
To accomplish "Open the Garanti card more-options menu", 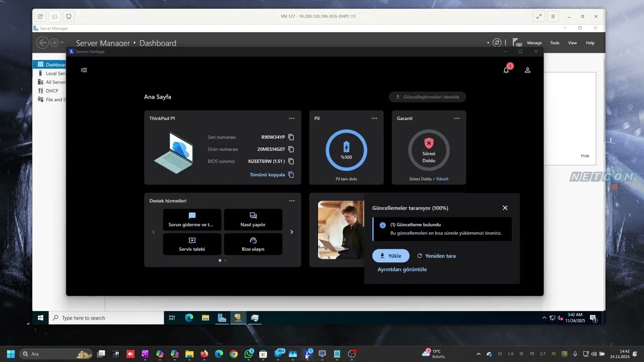I will (457, 118).
